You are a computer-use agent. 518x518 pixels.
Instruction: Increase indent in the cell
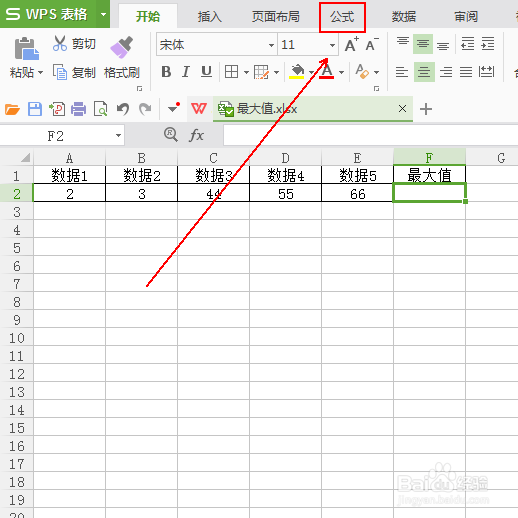pyautogui.click(x=488, y=44)
